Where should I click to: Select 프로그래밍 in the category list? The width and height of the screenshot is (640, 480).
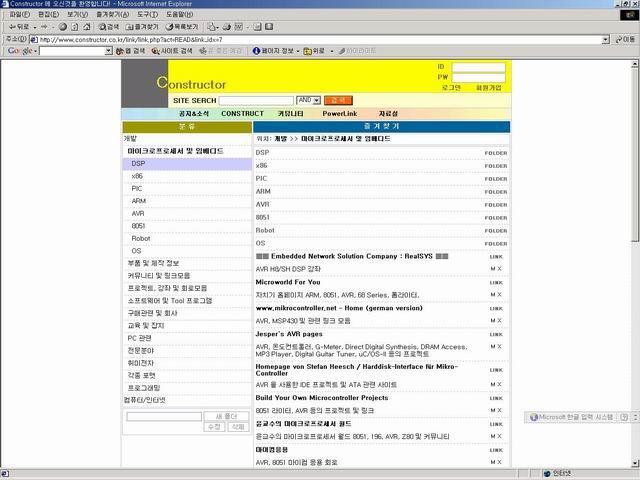(144, 388)
